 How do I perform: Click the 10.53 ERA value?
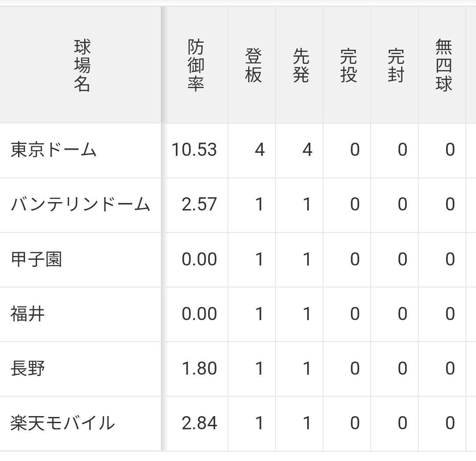(x=194, y=150)
